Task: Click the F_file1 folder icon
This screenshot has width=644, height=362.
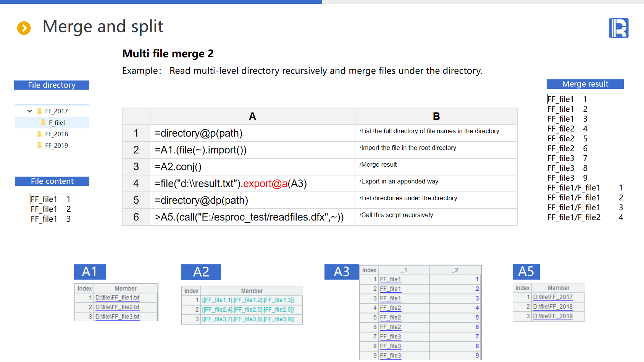Action: 43,122
